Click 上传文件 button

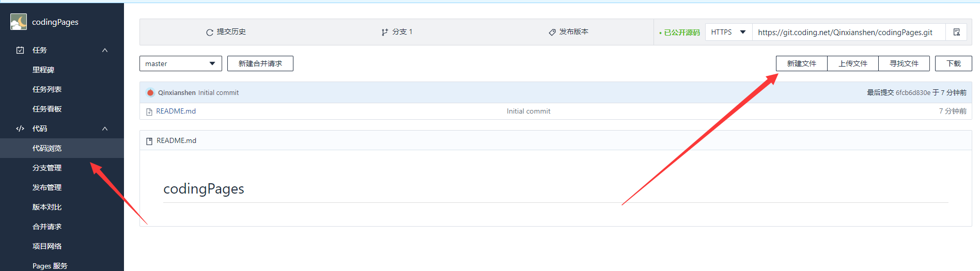[853, 63]
